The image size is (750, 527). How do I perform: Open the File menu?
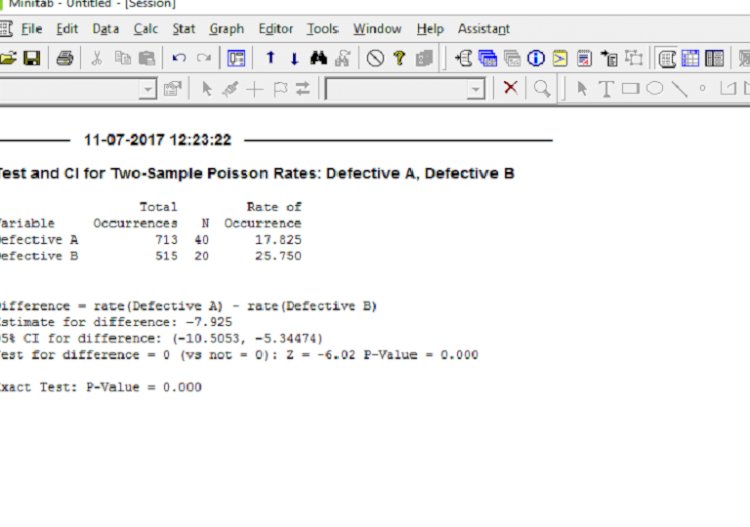[32, 29]
